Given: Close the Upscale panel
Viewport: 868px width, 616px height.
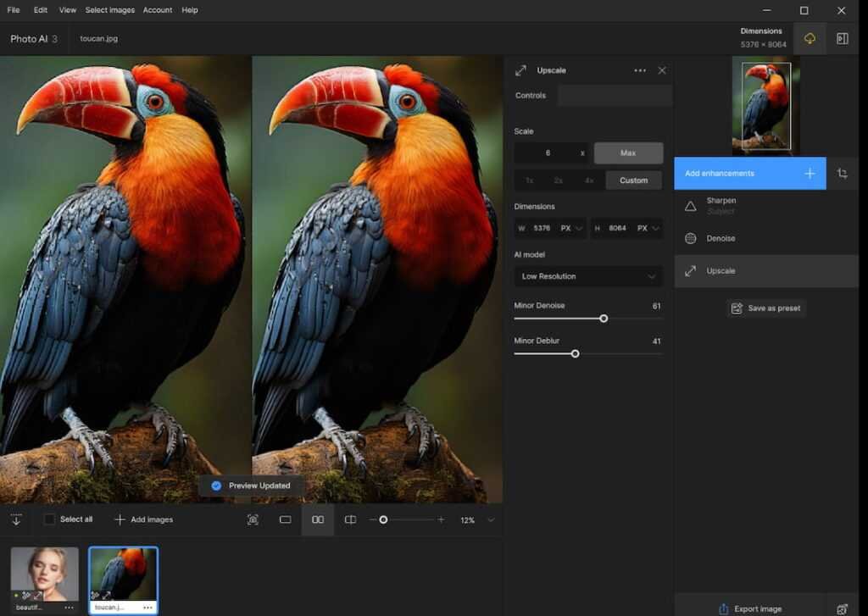Looking at the screenshot, I should (x=662, y=70).
